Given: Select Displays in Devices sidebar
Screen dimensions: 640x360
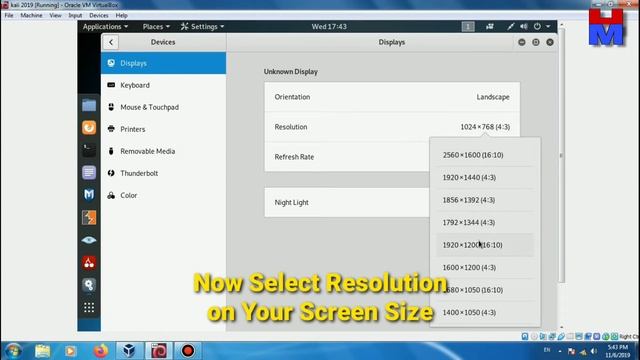Looking at the screenshot, I should tap(163, 63).
